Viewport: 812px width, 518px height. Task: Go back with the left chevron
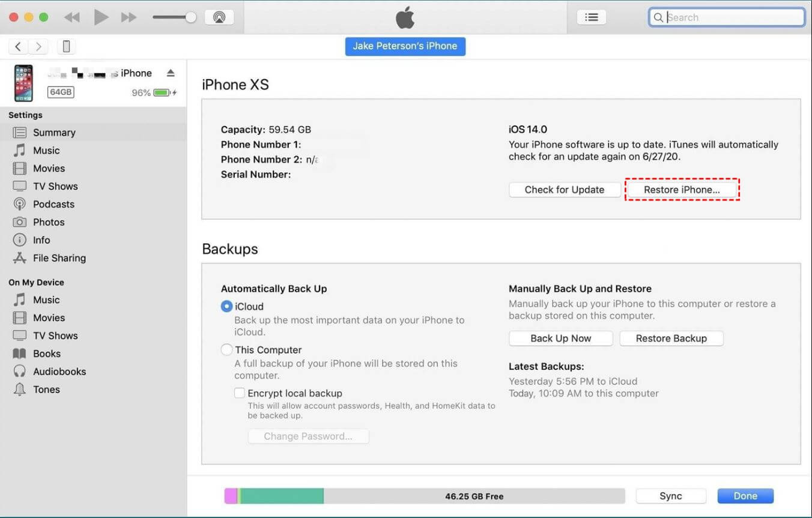click(19, 46)
